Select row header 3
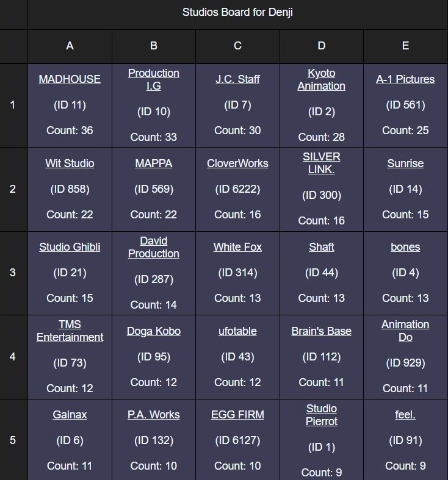 point(13,273)
